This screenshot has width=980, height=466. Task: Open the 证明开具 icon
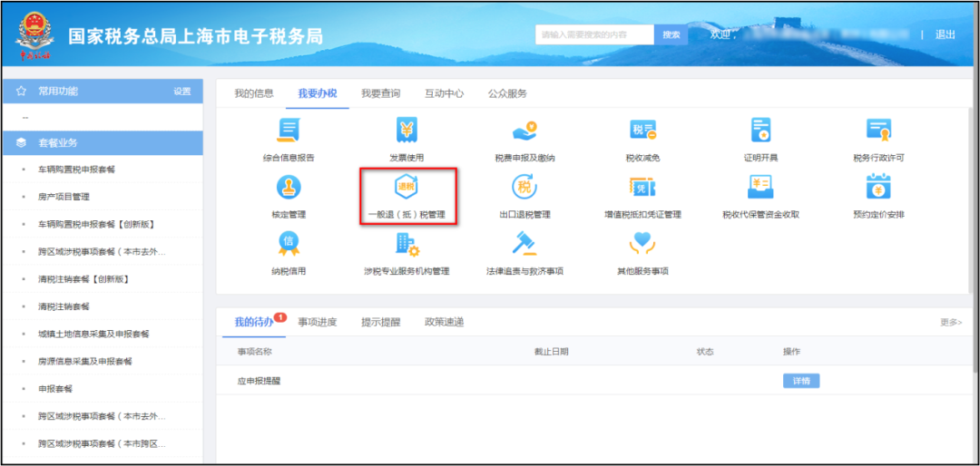(x=760, y=131)
